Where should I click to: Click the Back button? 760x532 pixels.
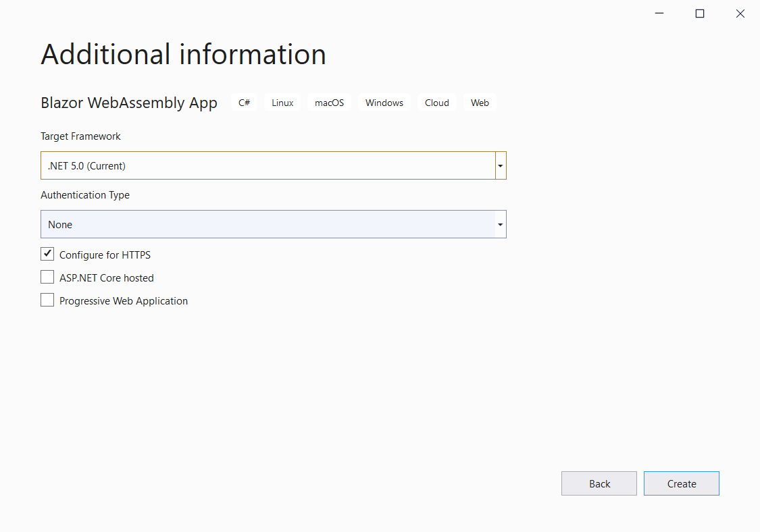[x=599, y=483]
